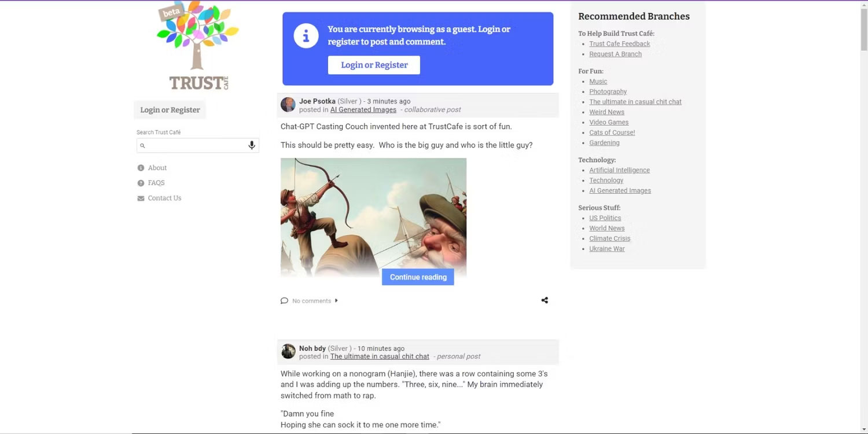Click the 'To Help Build Trust Café:' heading
Viewport: 868px width, 434px height.
pos(616,34)
